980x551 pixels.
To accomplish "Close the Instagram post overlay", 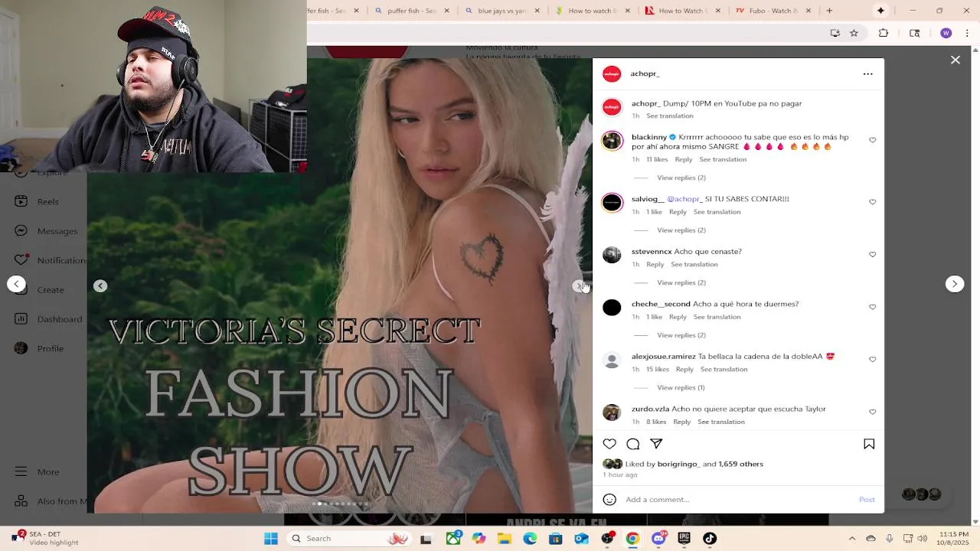I will point(955,60).
